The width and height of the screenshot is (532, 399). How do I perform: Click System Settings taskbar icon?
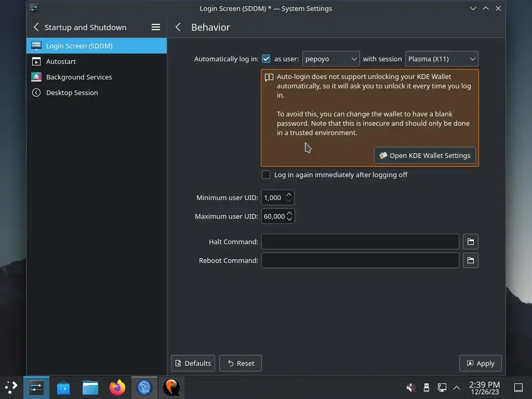[36, 388]
